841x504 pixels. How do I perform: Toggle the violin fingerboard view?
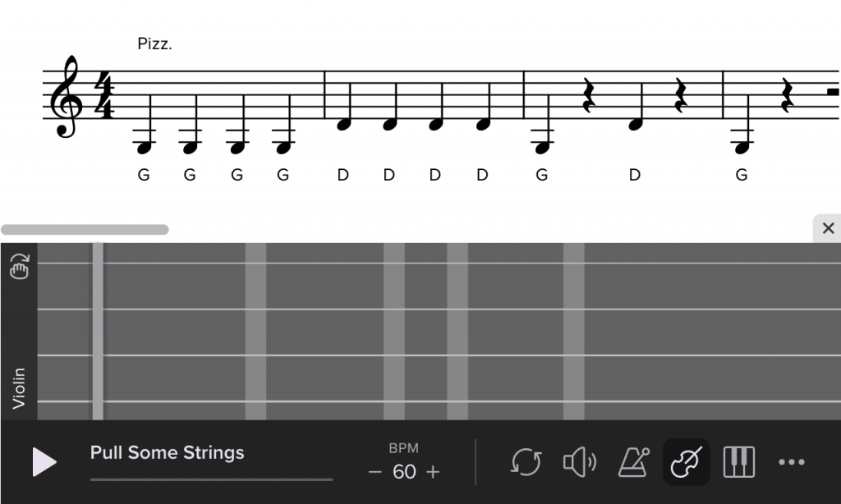[687, 461]
